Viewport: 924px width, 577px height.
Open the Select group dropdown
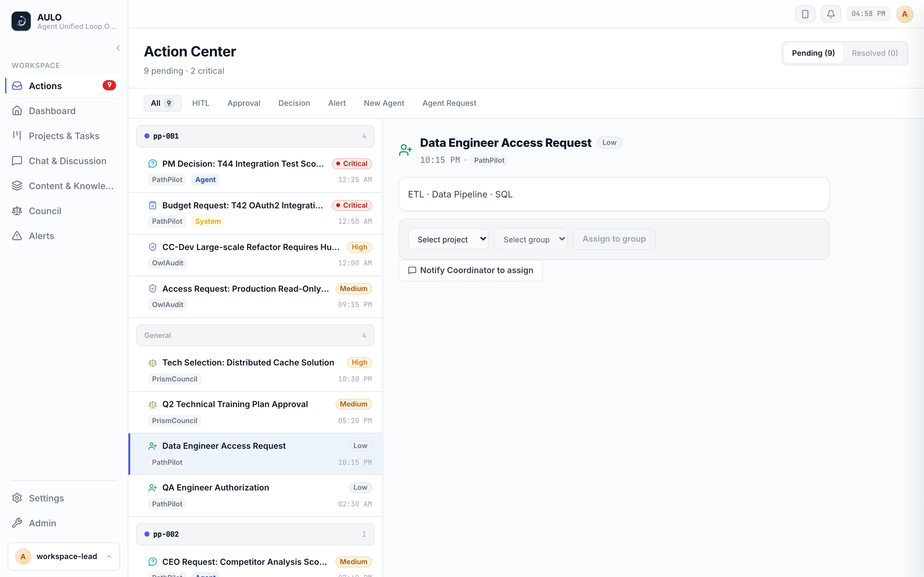(531, 239)
